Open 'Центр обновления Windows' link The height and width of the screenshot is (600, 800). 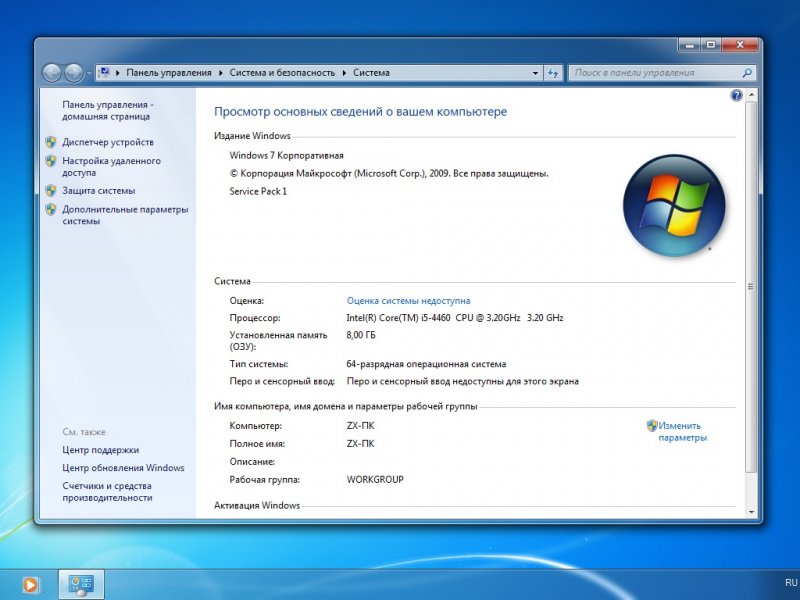pos(123,468)
